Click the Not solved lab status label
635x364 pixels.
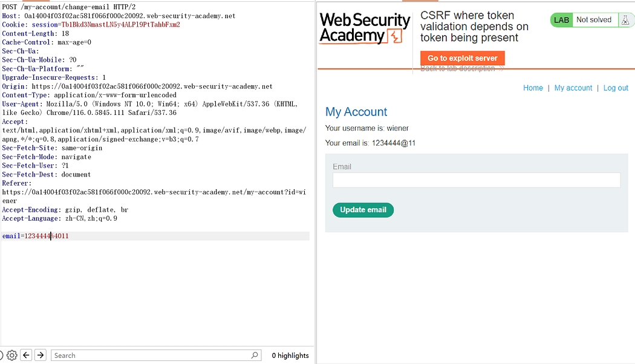click(x=593, y=20)
